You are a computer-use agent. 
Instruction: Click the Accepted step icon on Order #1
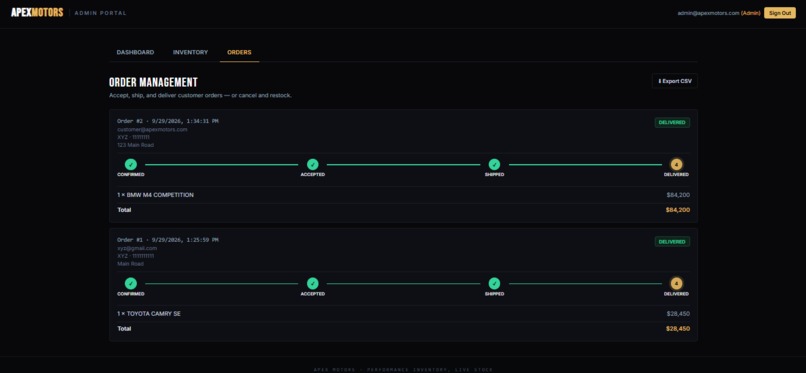pyautogui.click(x=313, y=284)
